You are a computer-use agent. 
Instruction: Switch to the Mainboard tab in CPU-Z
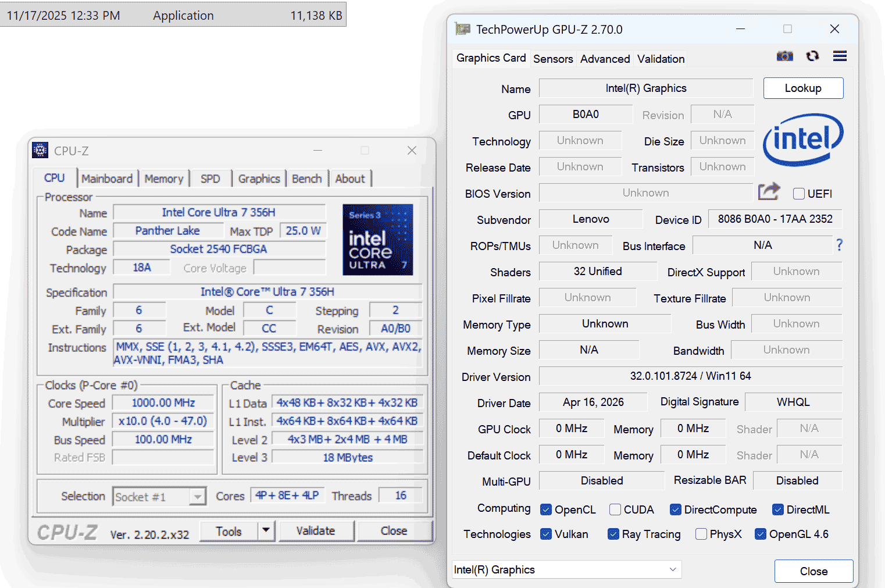(107, 179)
